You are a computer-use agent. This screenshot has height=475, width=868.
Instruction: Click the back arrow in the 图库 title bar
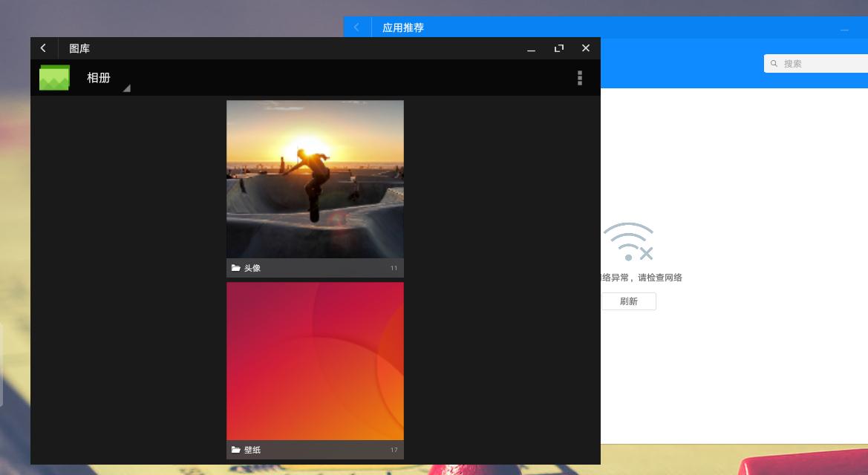click(x=43, y=48)
